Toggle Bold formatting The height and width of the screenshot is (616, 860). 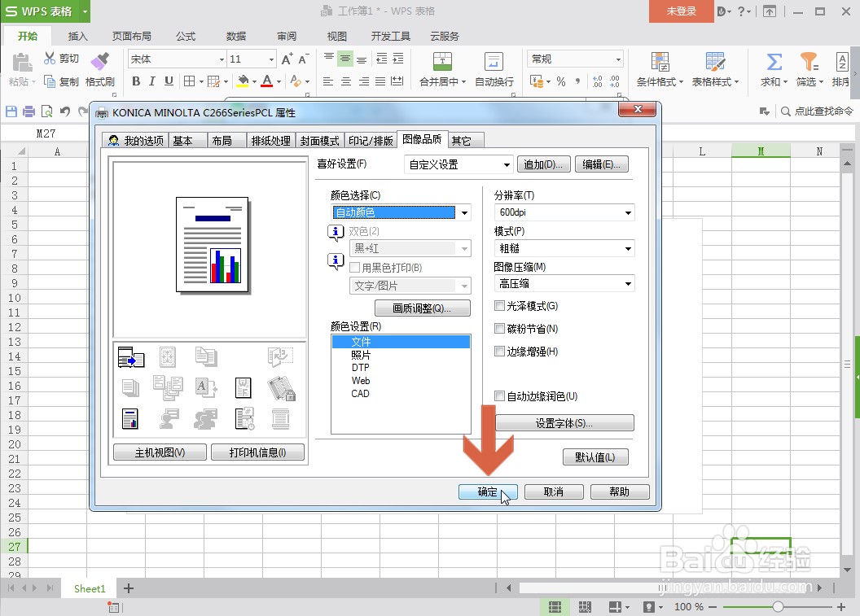[x=136, y=81]
